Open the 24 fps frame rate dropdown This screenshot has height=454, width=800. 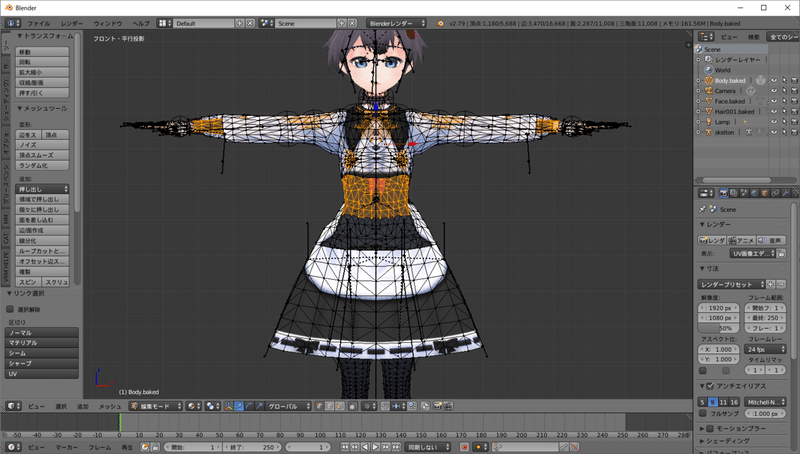point(765,349)
